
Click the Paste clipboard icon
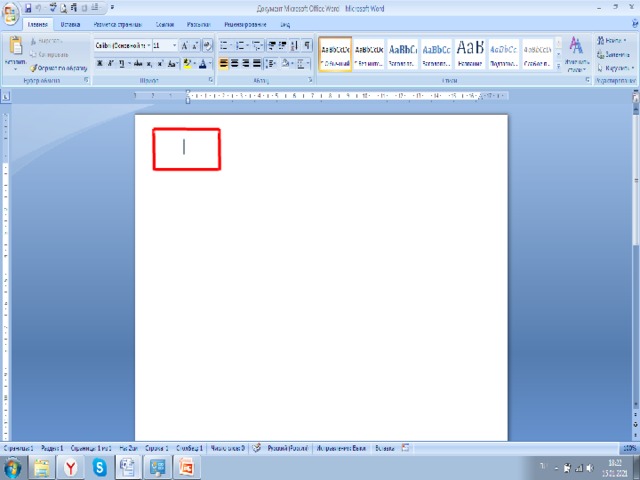tap(14, 50)
